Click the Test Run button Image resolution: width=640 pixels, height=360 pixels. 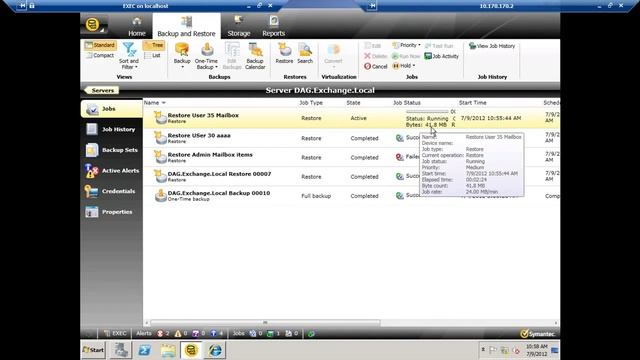point(439,46)
